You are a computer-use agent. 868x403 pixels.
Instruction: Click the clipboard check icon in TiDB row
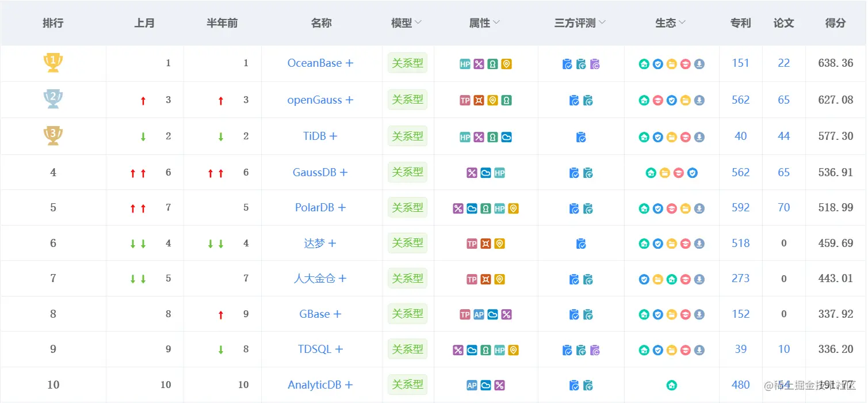tap(581, 137)
